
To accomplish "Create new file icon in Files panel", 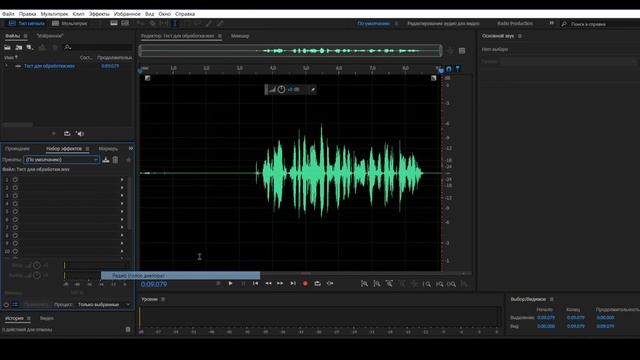I will pyautogui.click(x=30, y=47).
